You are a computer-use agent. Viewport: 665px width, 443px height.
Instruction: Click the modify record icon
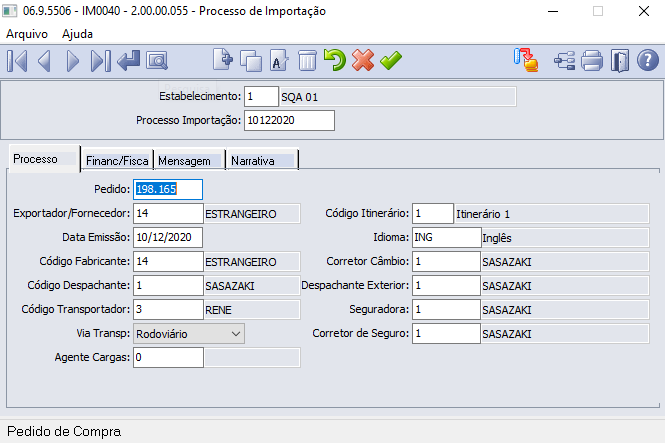(x=279, y=60)
